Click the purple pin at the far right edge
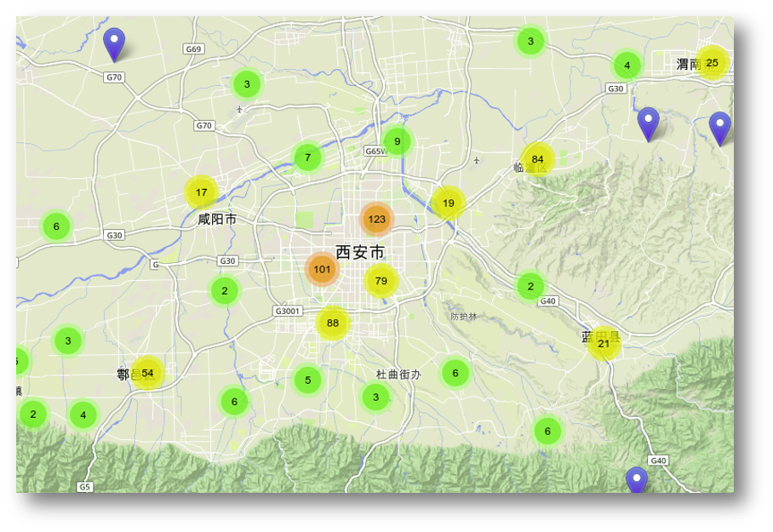773x532 pixels. point(720,129)
